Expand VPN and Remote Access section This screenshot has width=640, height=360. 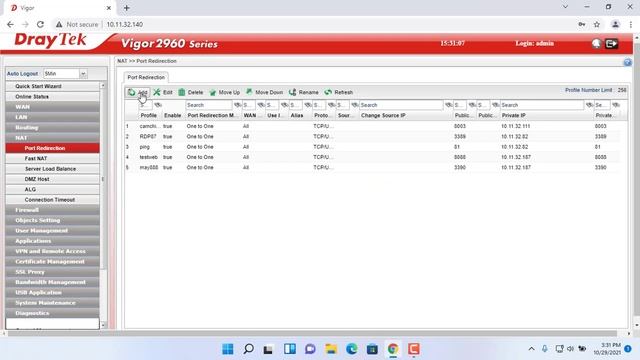tap(52, 251)
